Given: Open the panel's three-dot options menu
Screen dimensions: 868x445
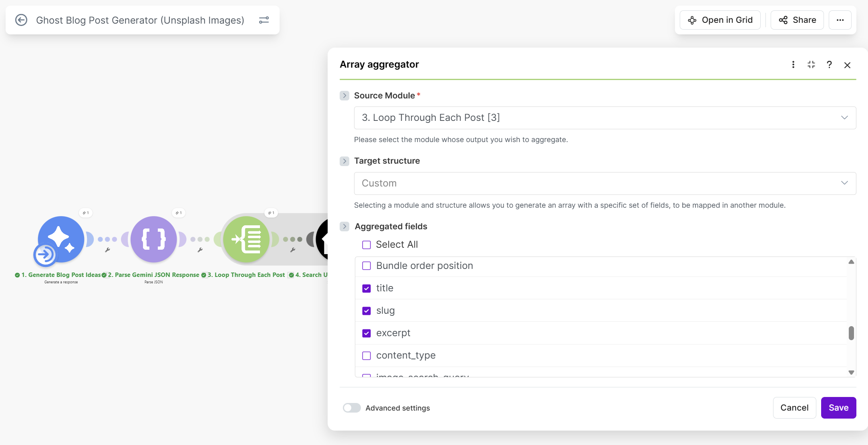Looking at the screenshot, I should (793, 65).
